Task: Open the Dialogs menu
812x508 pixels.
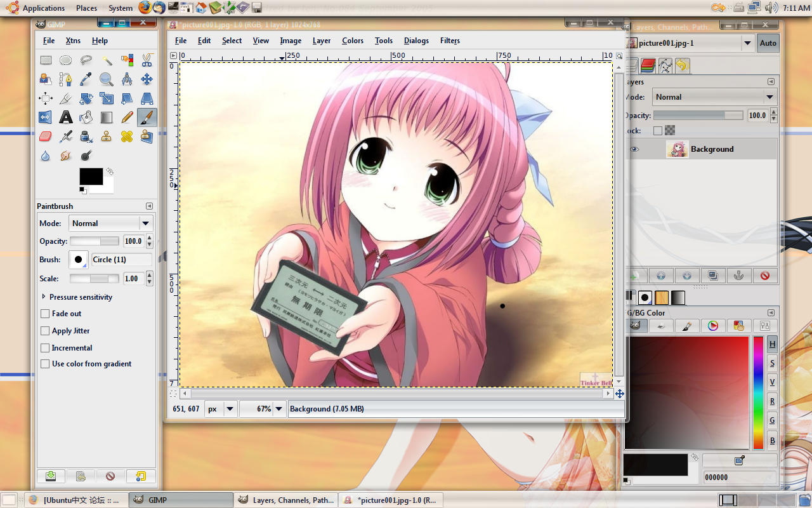Action: coord(416,41)
